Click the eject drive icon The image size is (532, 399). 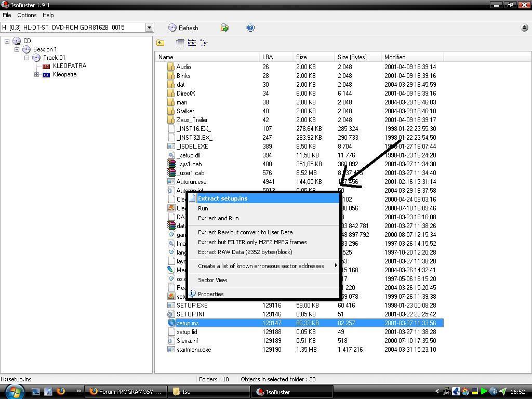tap(525, 28)
